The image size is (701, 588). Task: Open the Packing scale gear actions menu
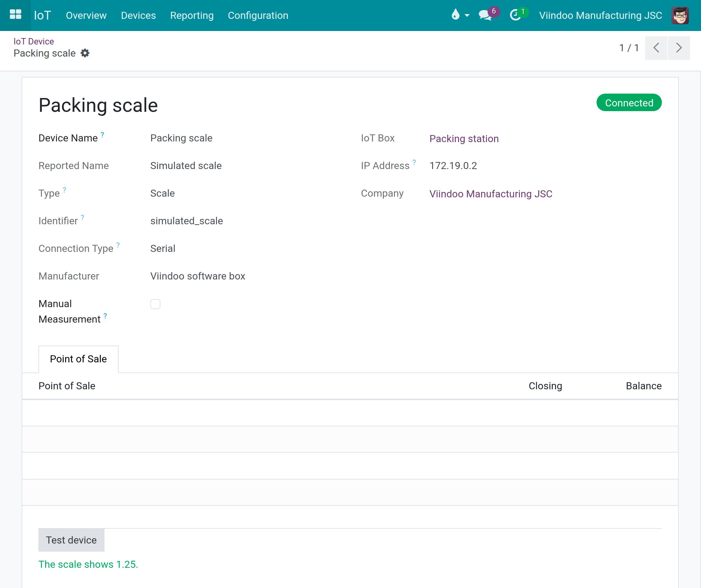pos(85,53)
